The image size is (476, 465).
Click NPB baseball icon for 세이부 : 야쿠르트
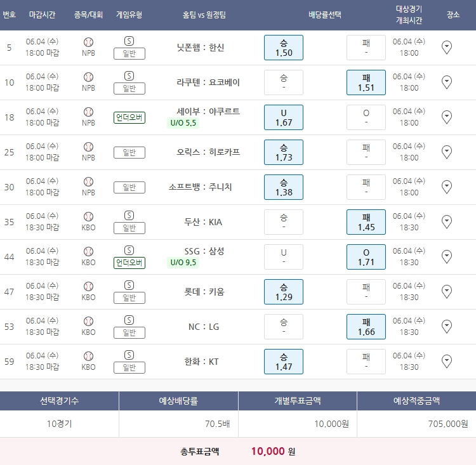pyautogui.click(x=88, y=112)
